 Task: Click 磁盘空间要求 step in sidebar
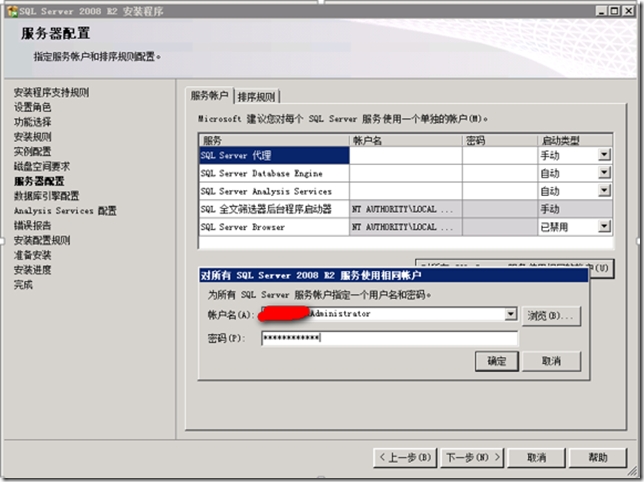(x=42, y=166)
